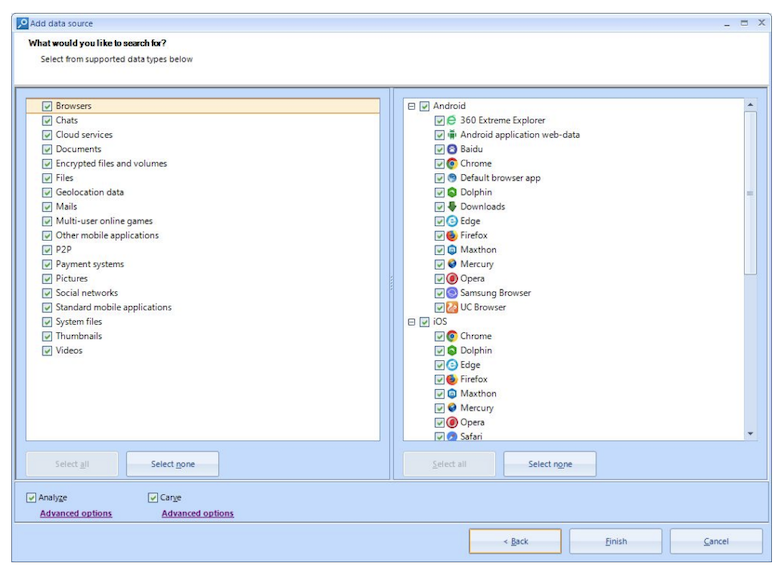
Task: Select the Files category row
Action: [203, 178]
